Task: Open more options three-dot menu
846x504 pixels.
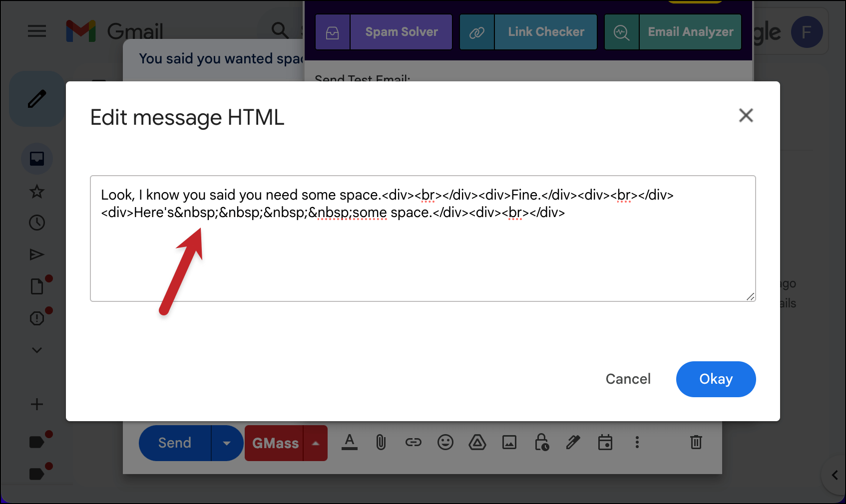Action: (637, 442)
